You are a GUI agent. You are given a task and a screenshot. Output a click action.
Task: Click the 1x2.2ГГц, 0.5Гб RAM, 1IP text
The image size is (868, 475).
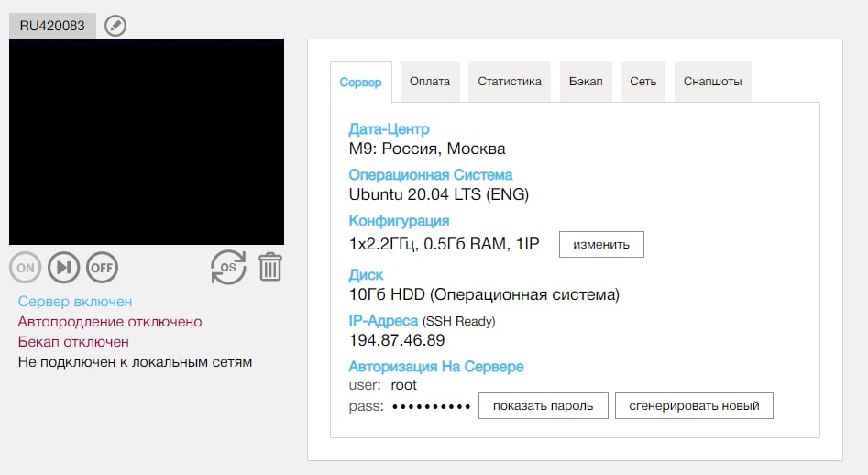pos(444,244)
